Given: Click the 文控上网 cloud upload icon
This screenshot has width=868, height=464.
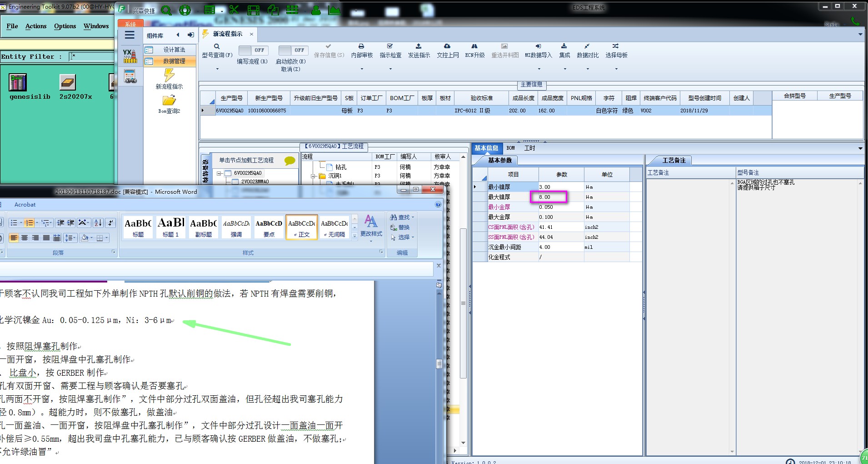Looking at the screenshot, I should tap(447, 46).
